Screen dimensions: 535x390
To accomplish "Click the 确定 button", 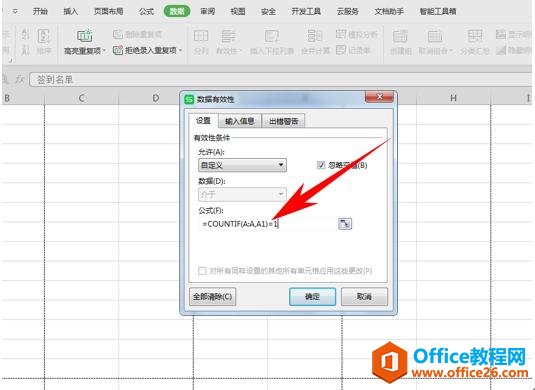I will pos(312,297).
